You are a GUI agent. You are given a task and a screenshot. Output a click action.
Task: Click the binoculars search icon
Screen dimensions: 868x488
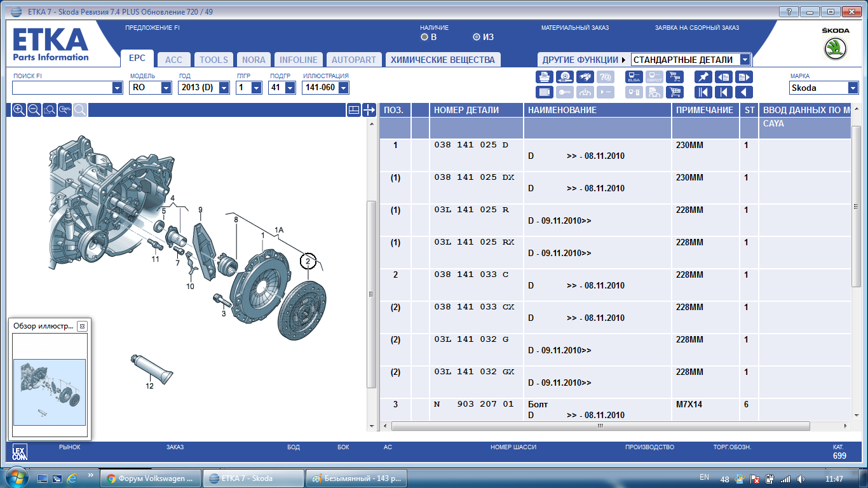pos(585,77)
